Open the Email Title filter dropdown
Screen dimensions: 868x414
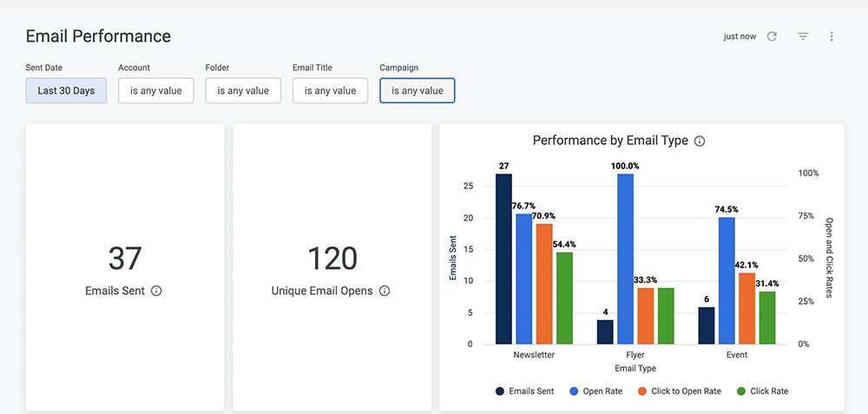[x=330, y=90]
